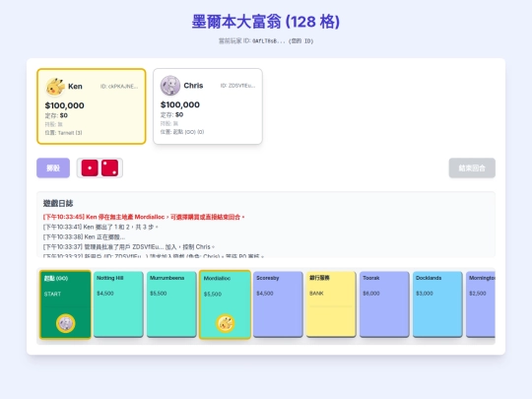Click the Pikachu token on Mordialloc tile
This screenshot has width=532, height=399.
click(x=225, y=323)
